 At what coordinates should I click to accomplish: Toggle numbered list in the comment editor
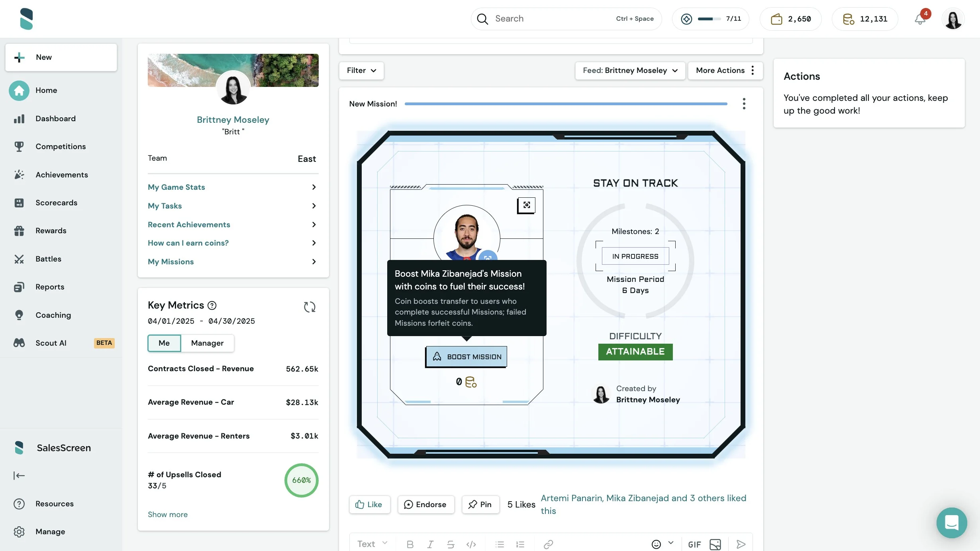(x=520, y=545)
